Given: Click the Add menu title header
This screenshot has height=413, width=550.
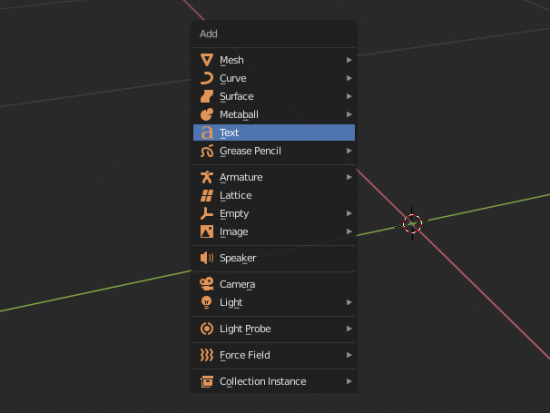Looking at the screenshot, I should coord(209,34).
